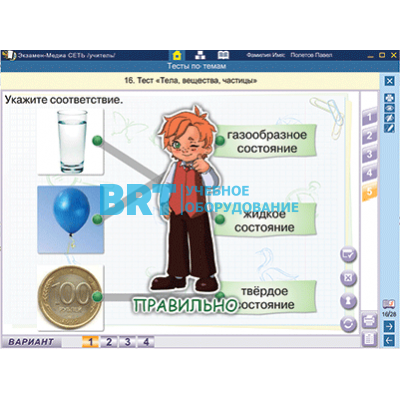Viewport: 400px width, 400px height.
Task: Click the 'Тесты по темам' header
Action: click(197, 66)
